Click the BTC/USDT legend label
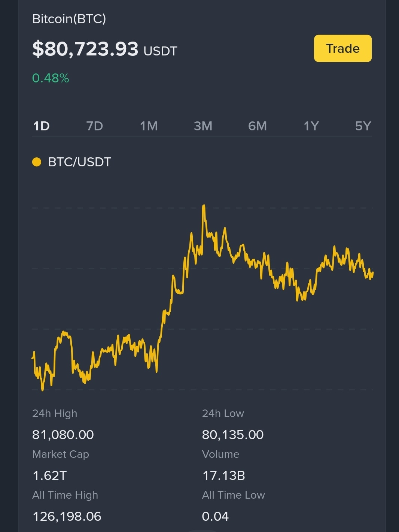399x532 pixels. 80,162
